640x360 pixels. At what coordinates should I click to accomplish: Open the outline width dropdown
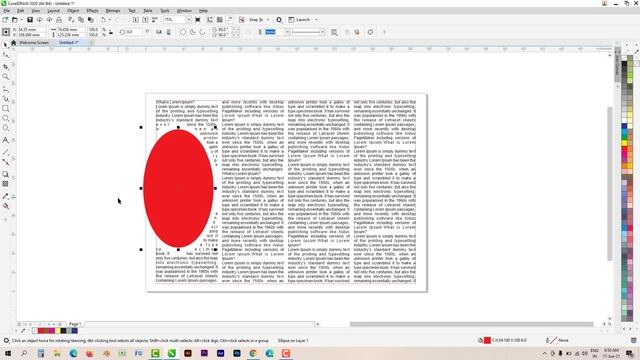click(x=287, y=32)
